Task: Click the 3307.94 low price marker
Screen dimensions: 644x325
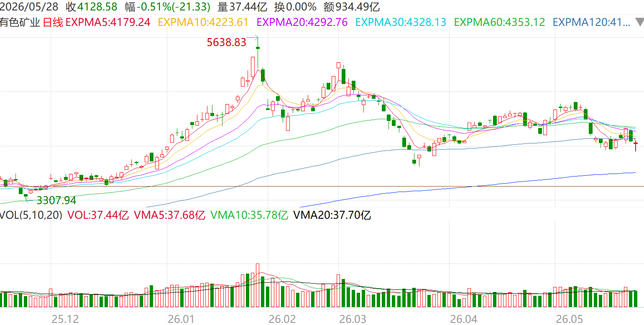Action: click(56, 200)
